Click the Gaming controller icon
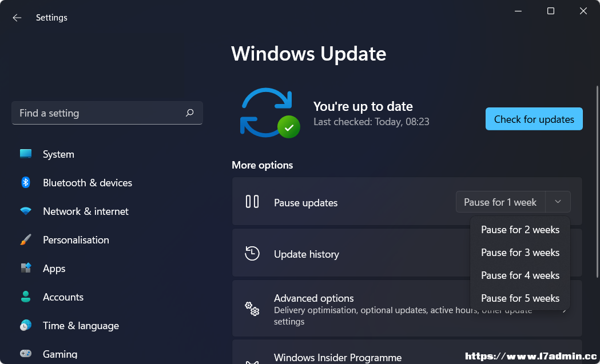 (x=26, y=353)
